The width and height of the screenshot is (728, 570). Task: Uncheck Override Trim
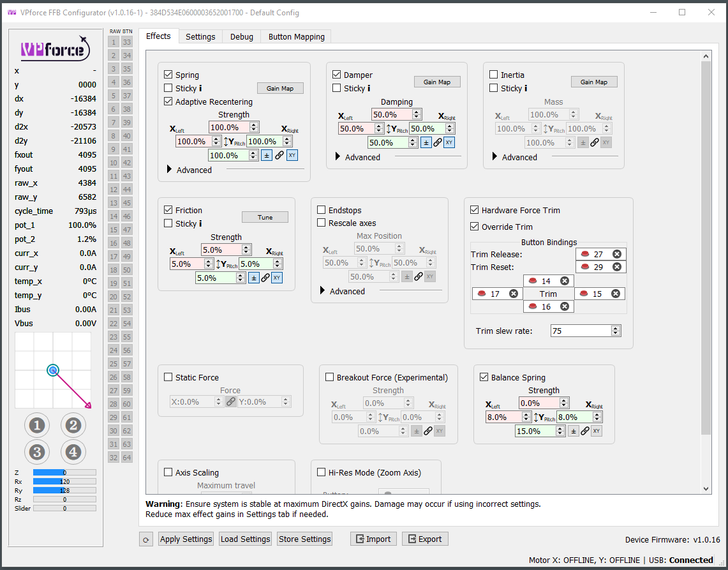coord(475,227)
